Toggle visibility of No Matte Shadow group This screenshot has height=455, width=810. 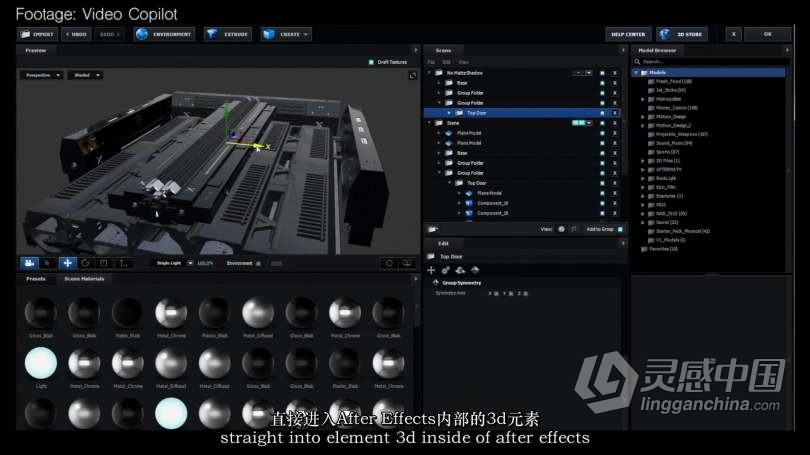click(x=602, y=73)
